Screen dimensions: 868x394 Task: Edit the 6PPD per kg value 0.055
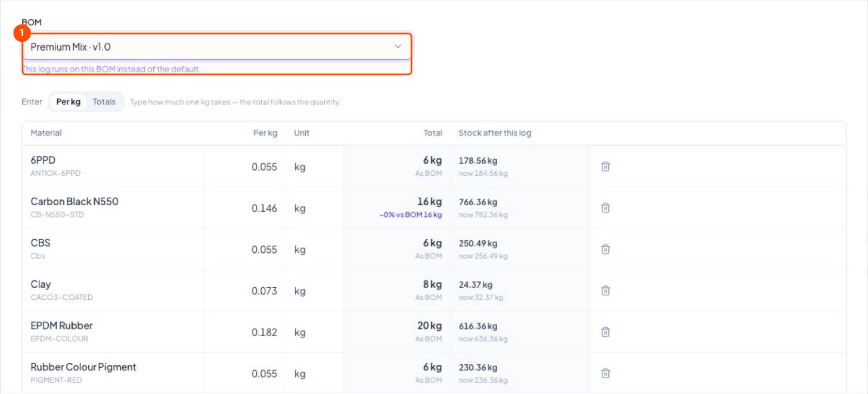coord(244,167)
